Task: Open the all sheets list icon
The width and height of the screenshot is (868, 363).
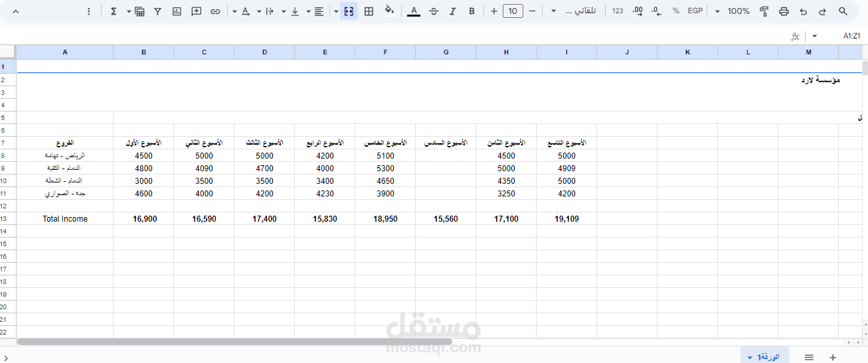Action: pyautogui.click(x=809, y=357)
